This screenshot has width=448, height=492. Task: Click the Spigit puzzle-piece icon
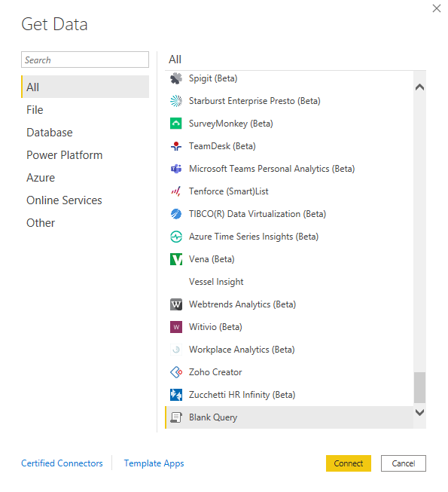[176, 78]
